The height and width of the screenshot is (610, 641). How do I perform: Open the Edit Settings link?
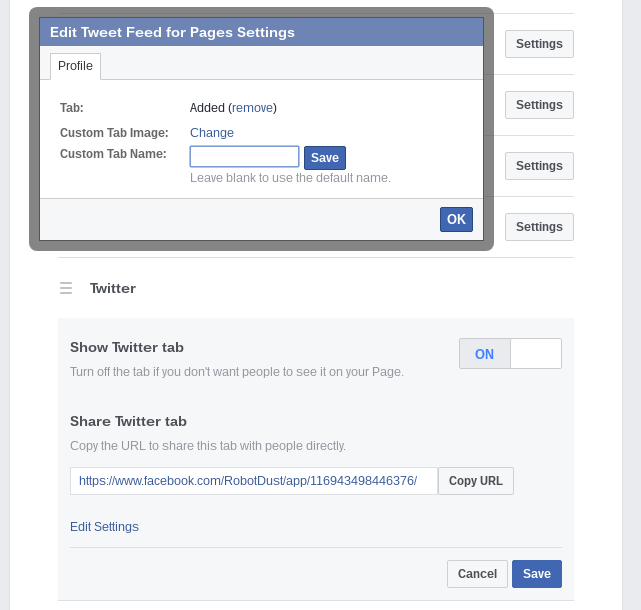pyautogui.click(x=104, y=527)
